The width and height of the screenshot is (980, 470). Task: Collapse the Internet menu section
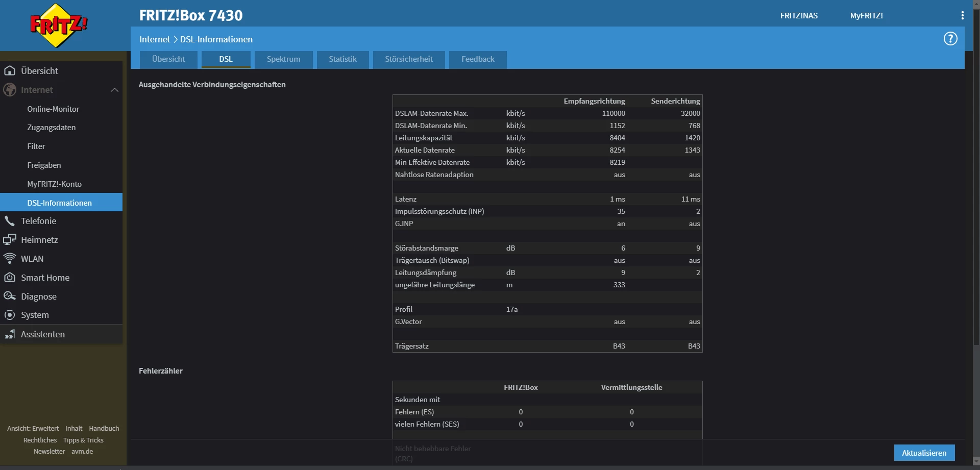(114, 90)
